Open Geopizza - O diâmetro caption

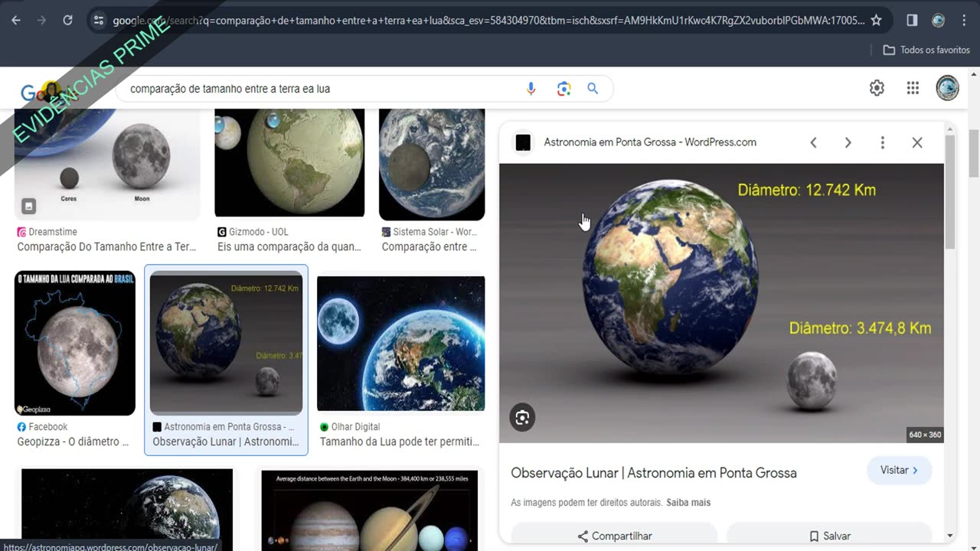[x=73, y=442]
